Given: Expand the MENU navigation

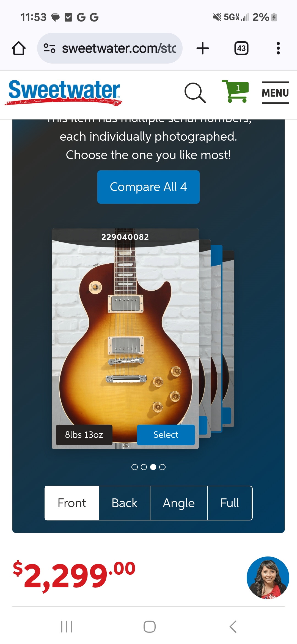Looking at the screenshot, I should [275, 93].
